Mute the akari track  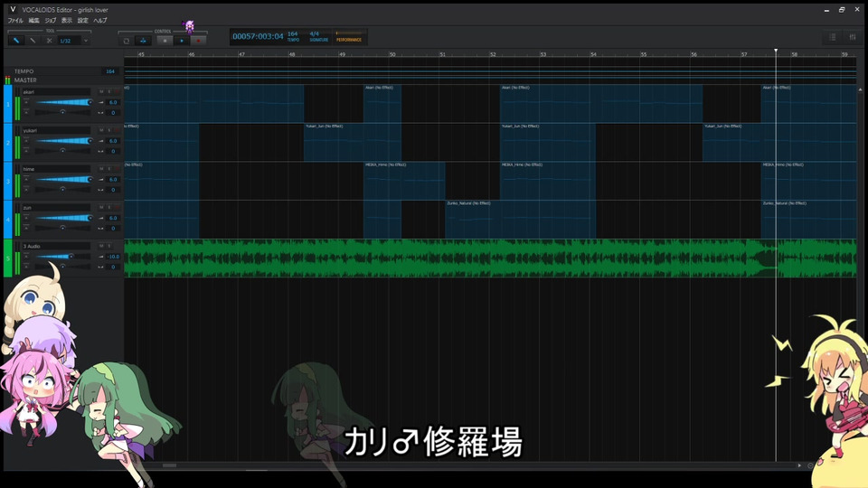point(101,92)
